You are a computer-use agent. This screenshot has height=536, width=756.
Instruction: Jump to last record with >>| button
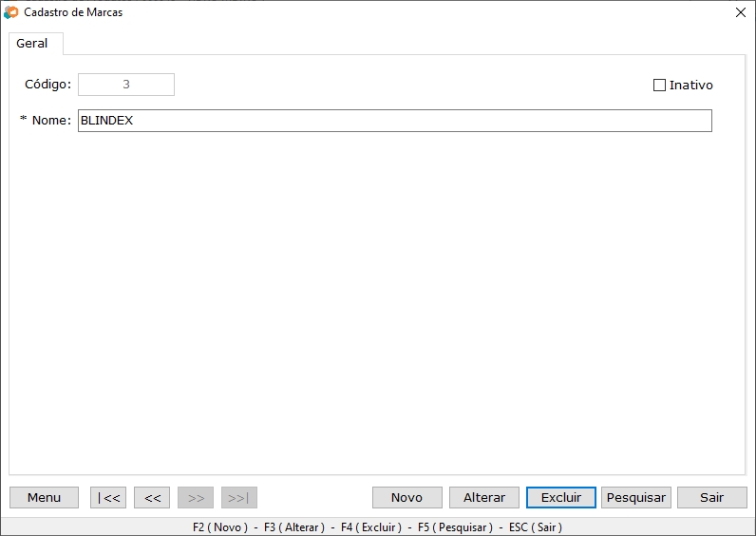239,497
